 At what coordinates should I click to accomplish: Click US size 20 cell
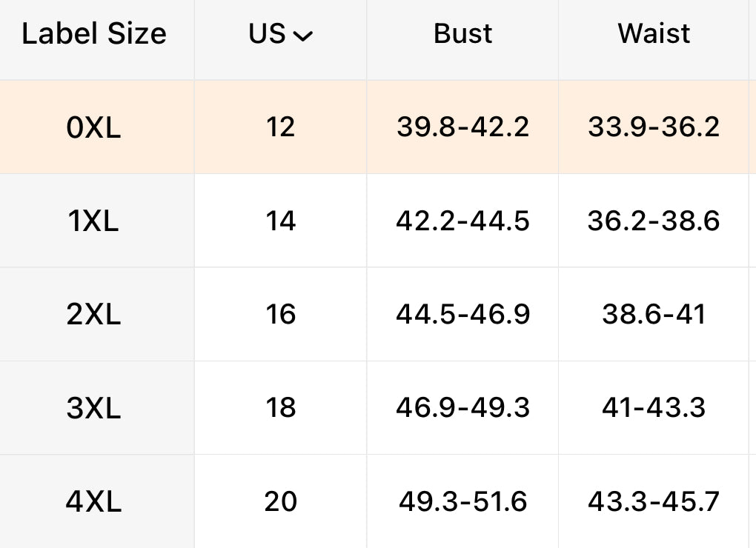pos(281,501)
